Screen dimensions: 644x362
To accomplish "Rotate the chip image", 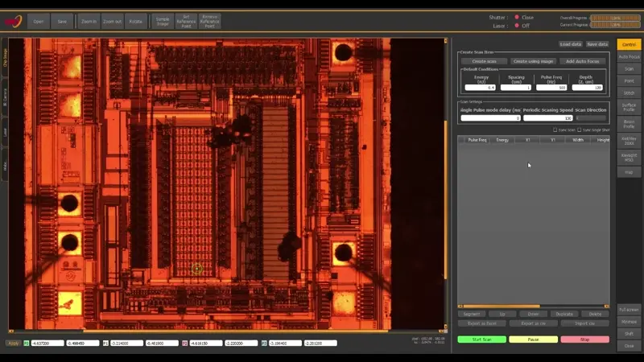I will coord(136,22).
